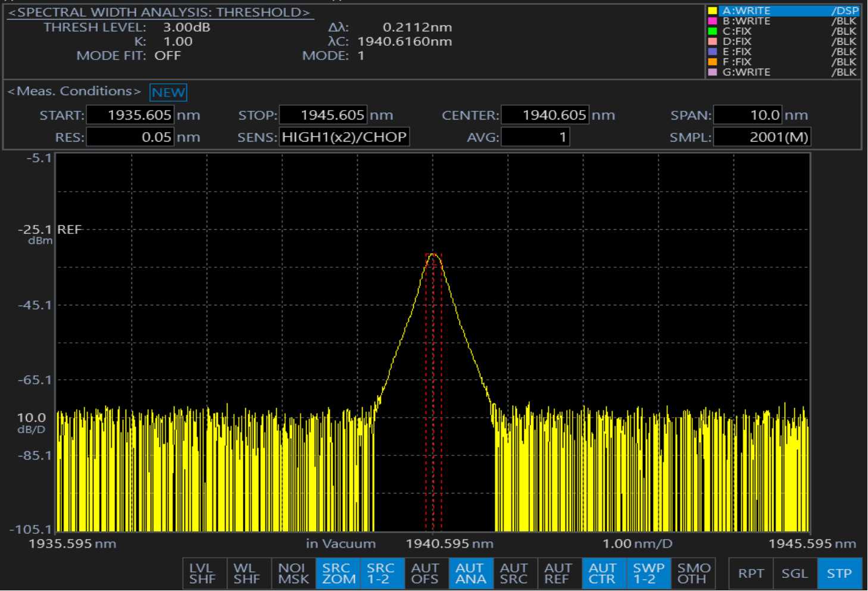This screenshot has height=591, width=868.
Task: Click the LVL SHF level shift button
Action: click(x=203, y=573)
